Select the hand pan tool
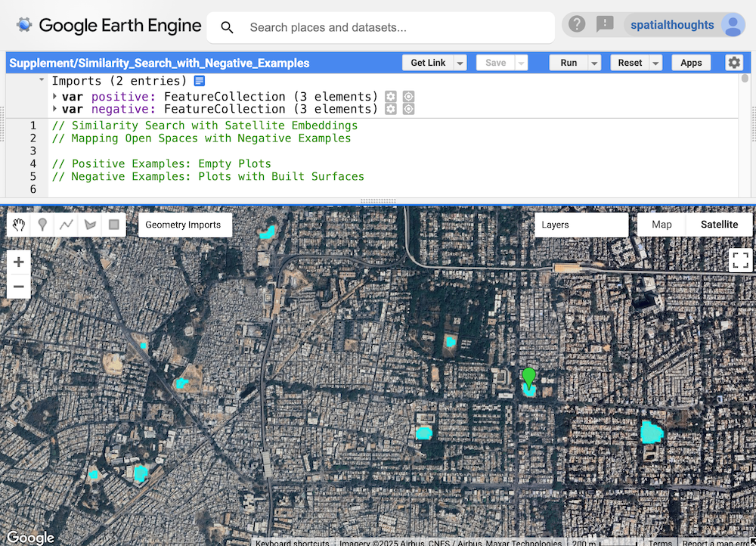 coord(19,225)
